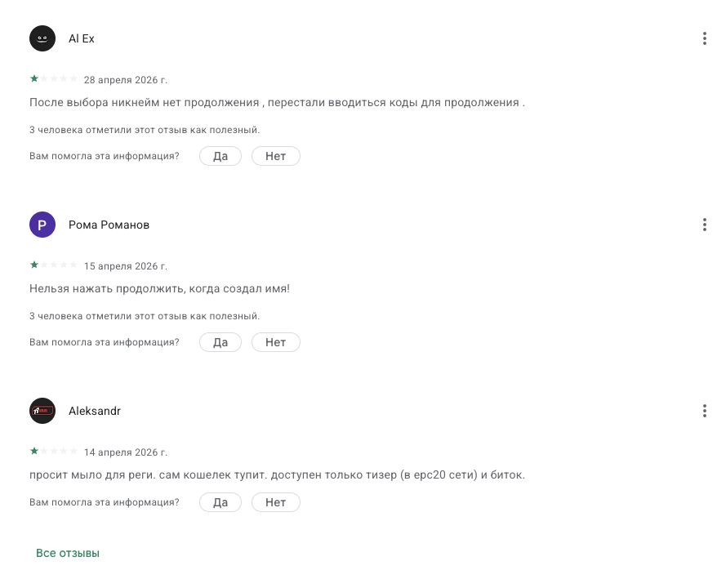This screenshot has height=588, width=726.
Task: Click Нет under Aleksandr review
Action: pyautogui.click(x=275, y=502)
